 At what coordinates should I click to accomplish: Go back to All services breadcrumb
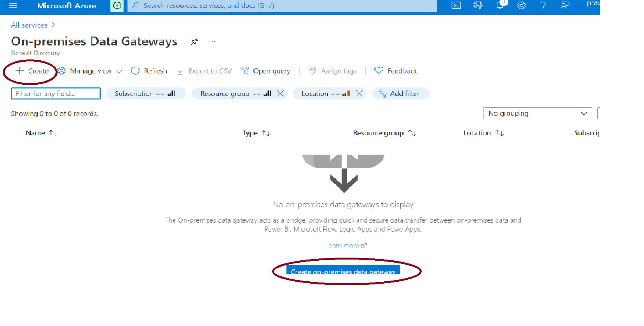[x=29, y=25]
